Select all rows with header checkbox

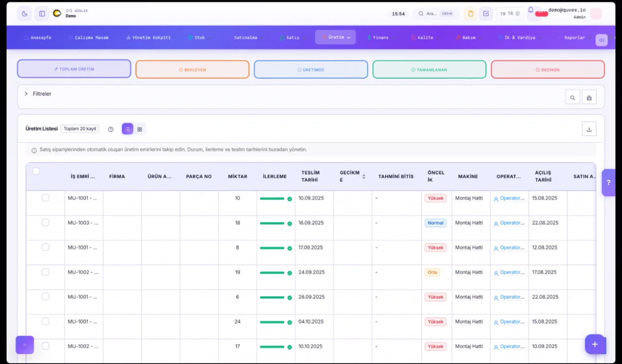click(36, 171)
